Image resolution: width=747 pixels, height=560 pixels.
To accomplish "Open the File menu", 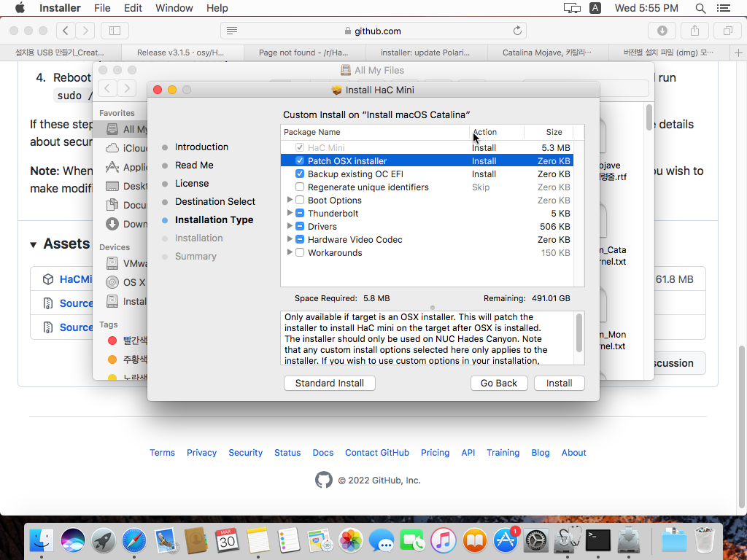I will [102, 8].
